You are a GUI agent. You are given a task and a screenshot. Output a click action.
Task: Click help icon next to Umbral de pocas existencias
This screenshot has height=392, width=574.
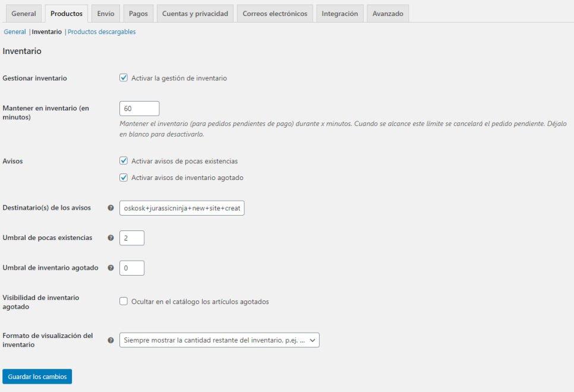coord(111,238)
